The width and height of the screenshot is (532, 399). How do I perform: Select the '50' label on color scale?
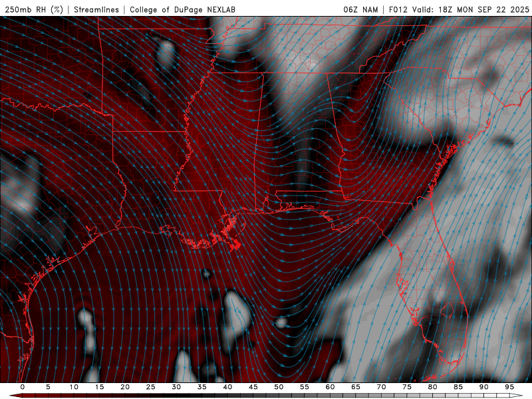coord(279,387)
